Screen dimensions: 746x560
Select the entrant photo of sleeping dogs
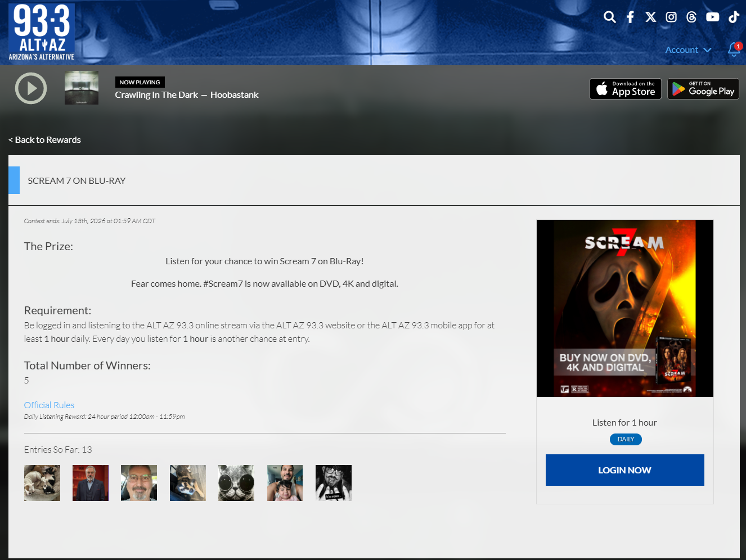[42, 483]
